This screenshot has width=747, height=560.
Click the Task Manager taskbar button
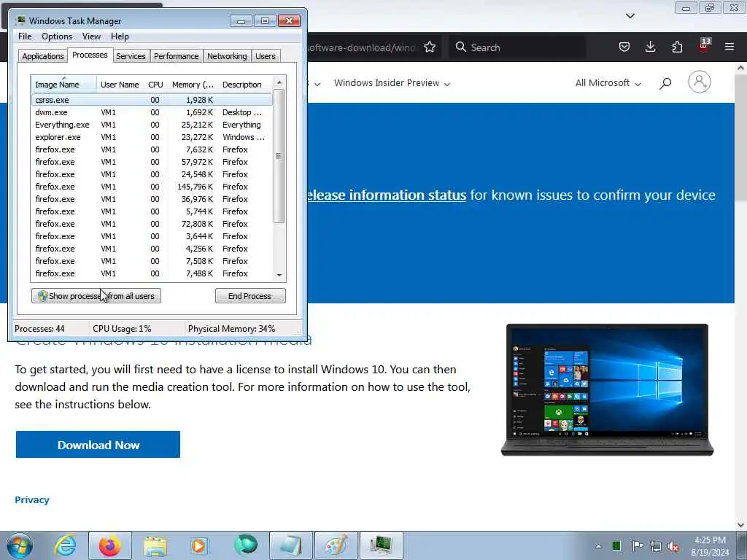pos(381,545)
